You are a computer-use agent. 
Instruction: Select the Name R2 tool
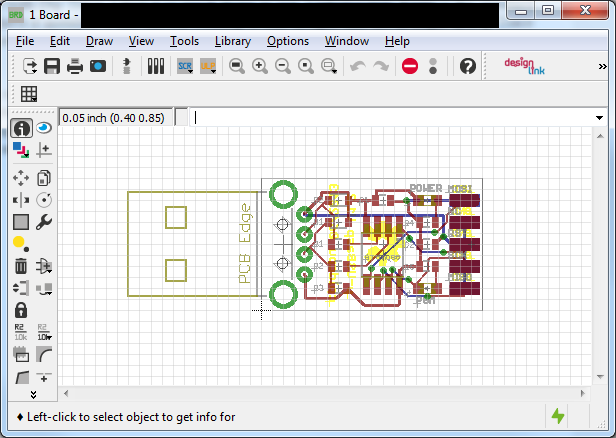tap(20, 332)
